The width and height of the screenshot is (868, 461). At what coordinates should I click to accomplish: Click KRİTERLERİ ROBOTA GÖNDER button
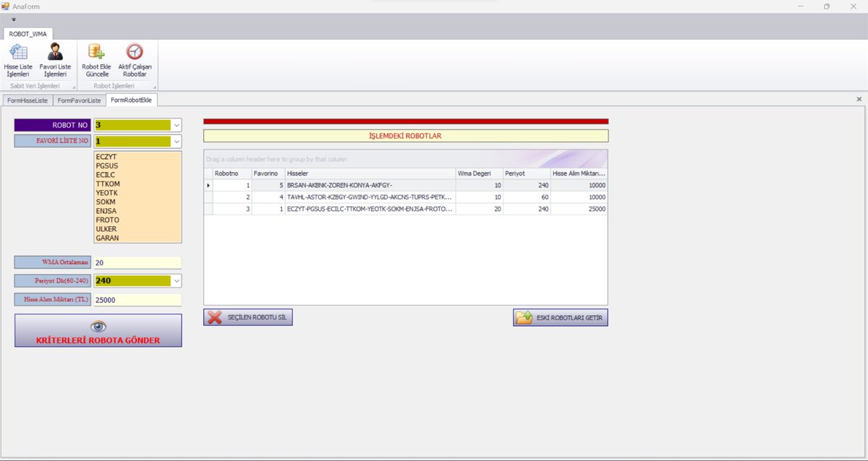tap(98, 330)
